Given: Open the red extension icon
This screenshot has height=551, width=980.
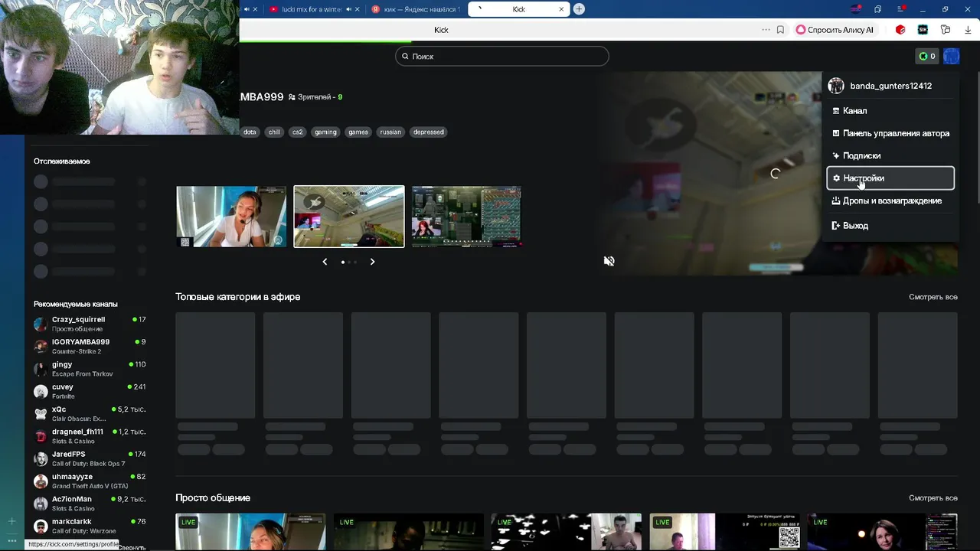Looking at the screenshot, I should pos(900,30).
